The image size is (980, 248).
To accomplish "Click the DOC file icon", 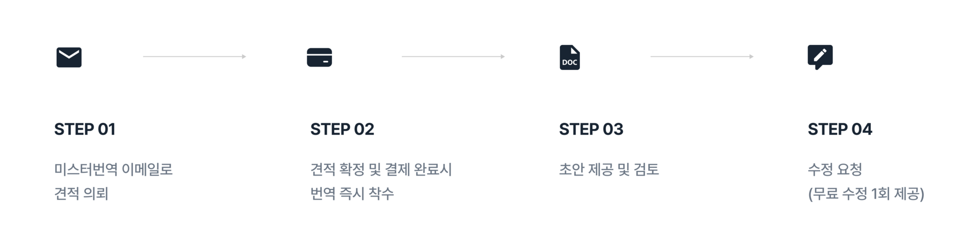I will click(570, 57).
